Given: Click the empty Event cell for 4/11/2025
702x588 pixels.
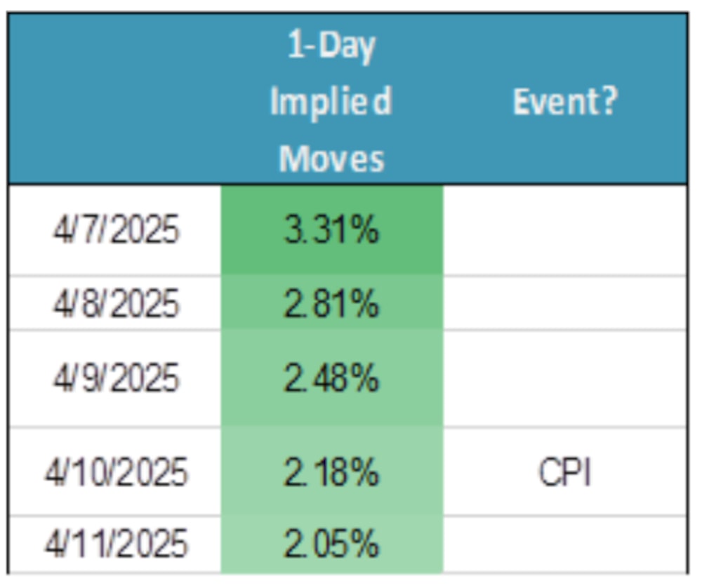Looking at the screenshot, I should click(x=565, y=544).
